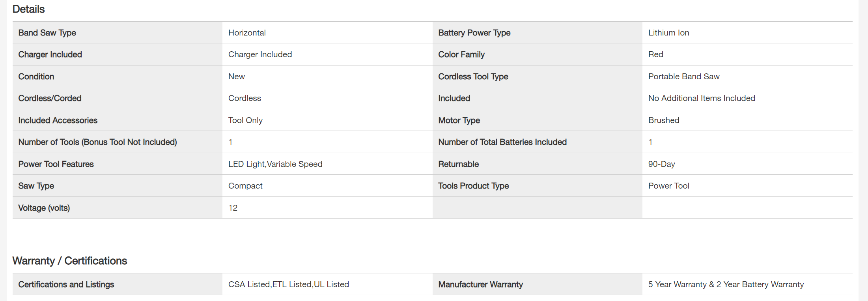This screenshot has height=301, width=868.
Task: Select the Band Saw Type label
Action: 47,33
